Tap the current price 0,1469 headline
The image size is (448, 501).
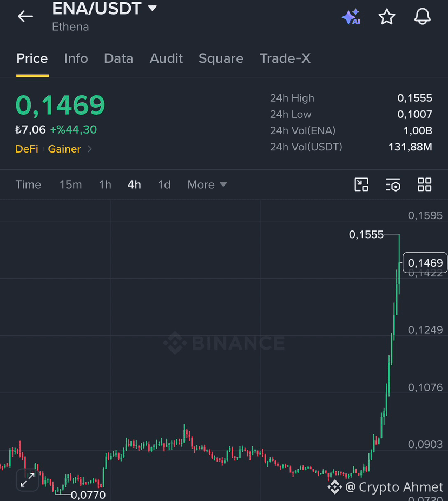point(61,105)
